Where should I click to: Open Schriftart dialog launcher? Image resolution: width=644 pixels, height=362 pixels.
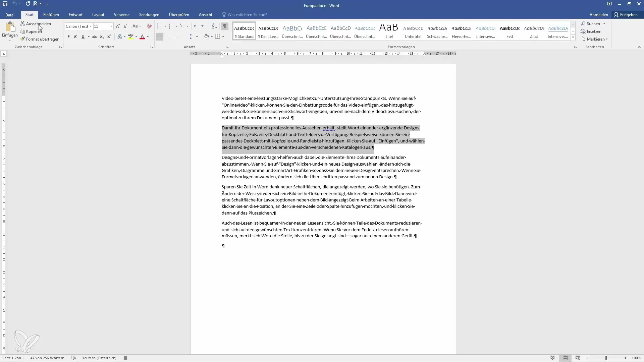pyautogui.click(x=152, y=47)
